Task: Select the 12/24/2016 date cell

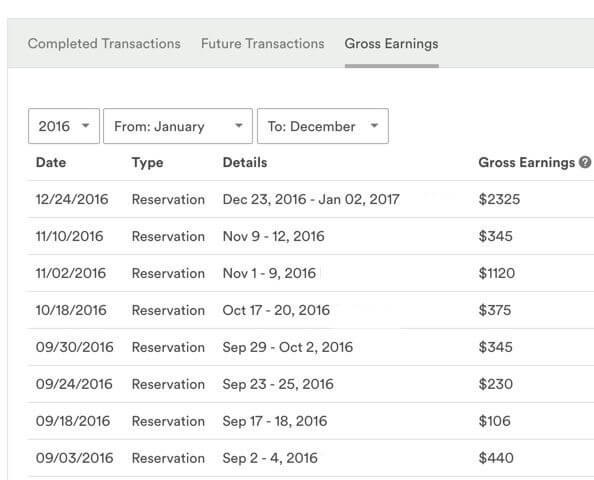Action: click(x=72, y=199)
